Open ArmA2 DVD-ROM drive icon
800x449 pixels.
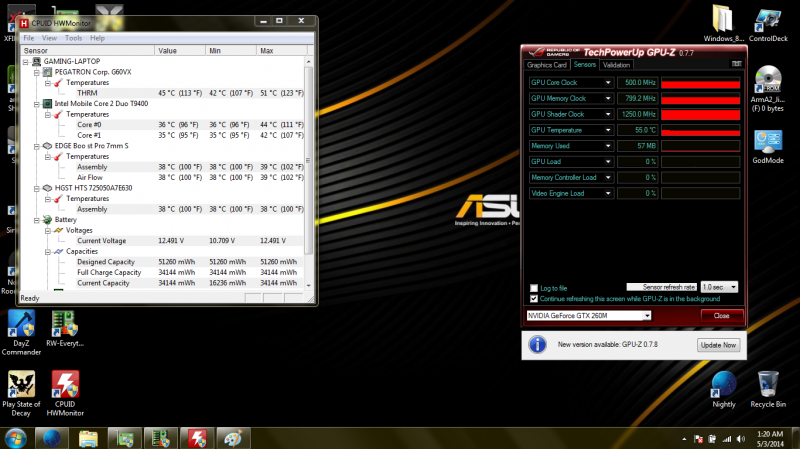[767, 89]
